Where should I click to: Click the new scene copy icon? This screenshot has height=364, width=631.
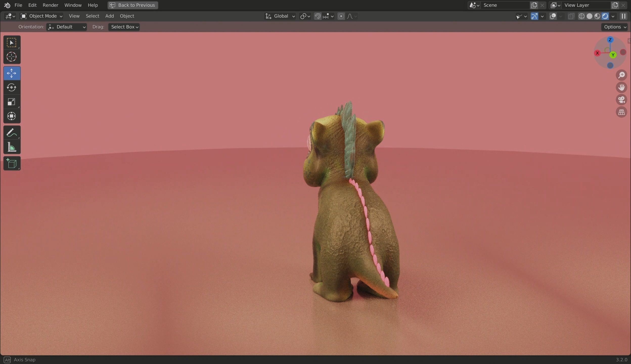tap(534, 5)
